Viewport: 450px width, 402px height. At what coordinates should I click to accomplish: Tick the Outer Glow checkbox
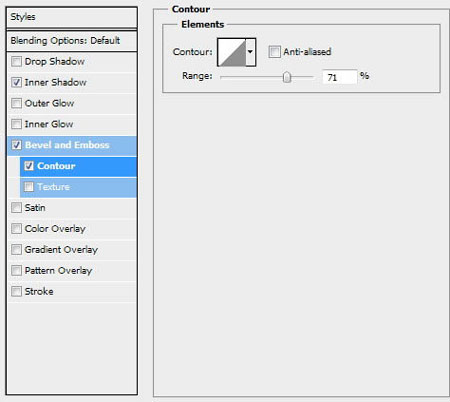click(x=16, y=103)
